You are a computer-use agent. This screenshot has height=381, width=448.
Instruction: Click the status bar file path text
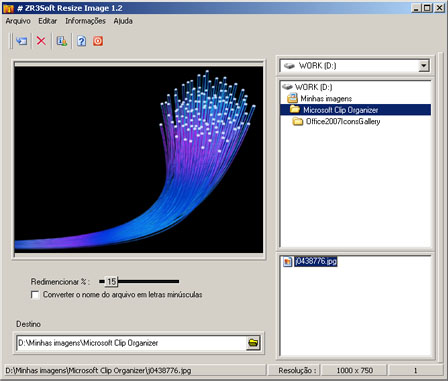(98, 370)
